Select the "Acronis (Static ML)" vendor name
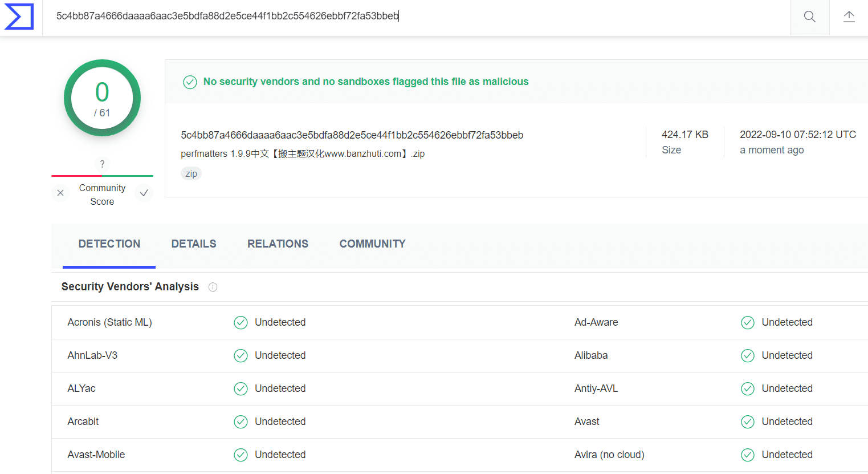 [109, 323]
